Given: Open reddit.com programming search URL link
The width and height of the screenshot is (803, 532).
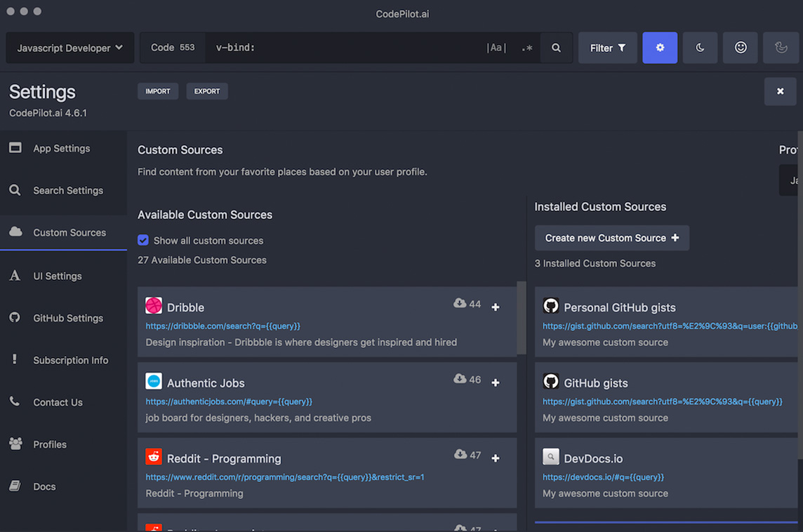Looking at the screenshot, I should click(x=285, y=477).
